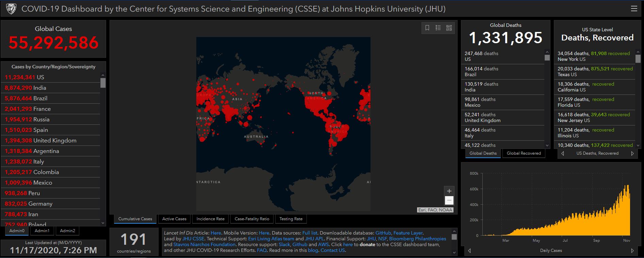Switch to Incidence Rate tab

(x=210, y=219)
